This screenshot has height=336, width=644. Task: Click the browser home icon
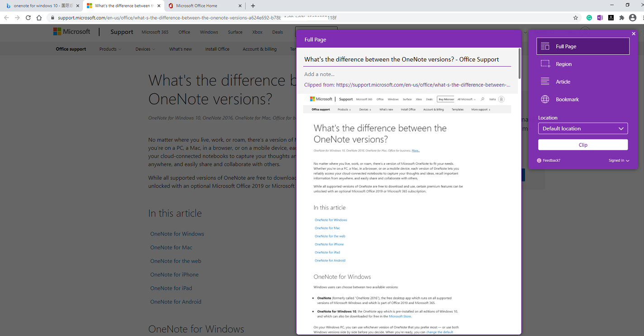coord(39,17)
